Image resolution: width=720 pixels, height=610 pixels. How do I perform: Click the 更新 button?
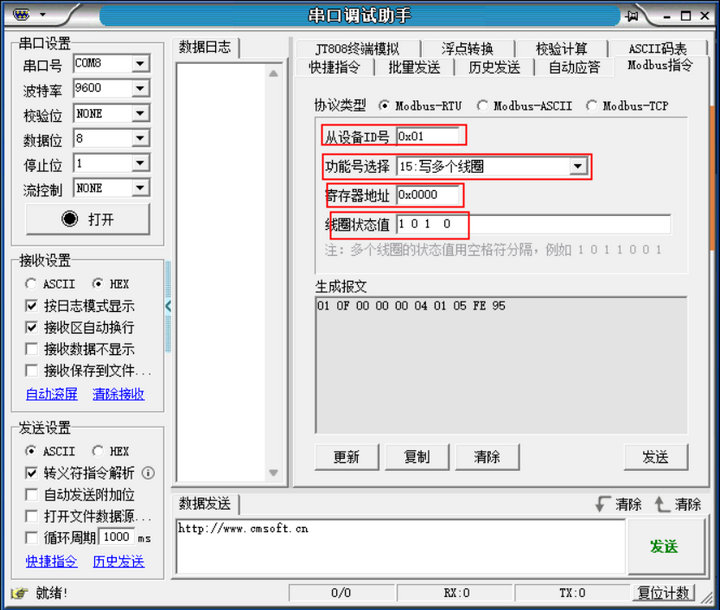click(x=347, y=457)
